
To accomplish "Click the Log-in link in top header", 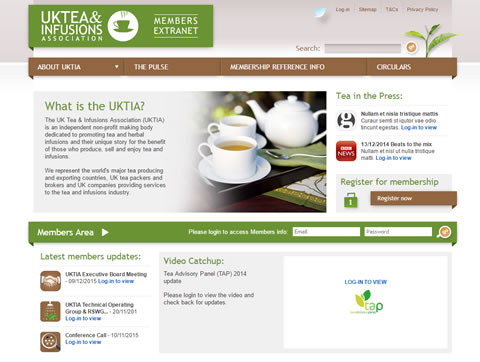I will [343, 9].
